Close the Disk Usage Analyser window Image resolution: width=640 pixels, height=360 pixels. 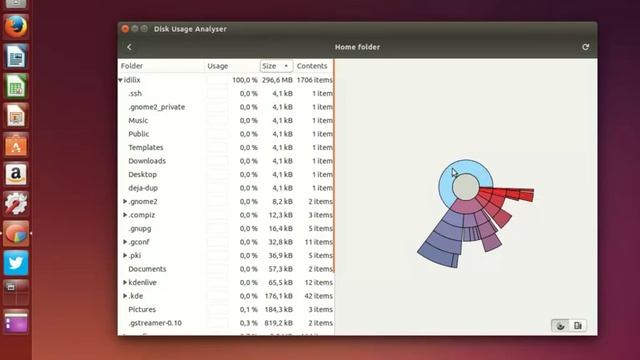pos(125,29)
